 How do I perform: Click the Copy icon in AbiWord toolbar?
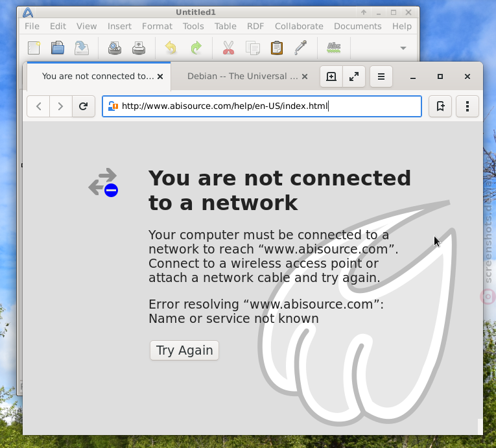point(253,48)
